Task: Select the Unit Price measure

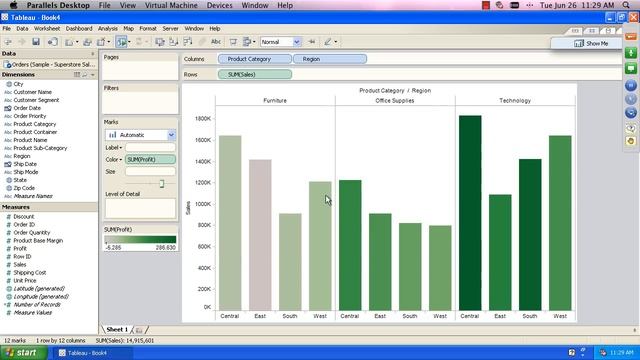Action: [24, 281]
